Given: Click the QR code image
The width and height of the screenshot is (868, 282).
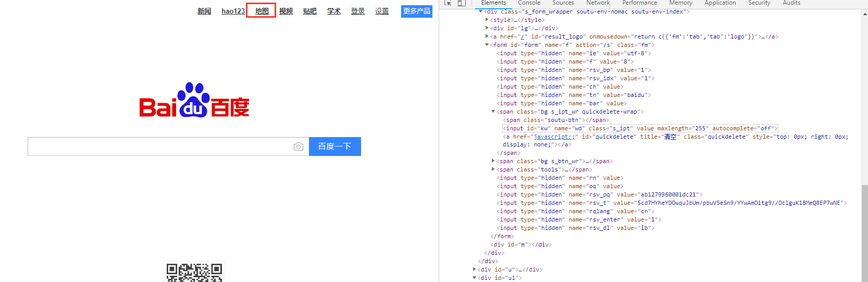Looking at the screenshot, I should point(194,272).
